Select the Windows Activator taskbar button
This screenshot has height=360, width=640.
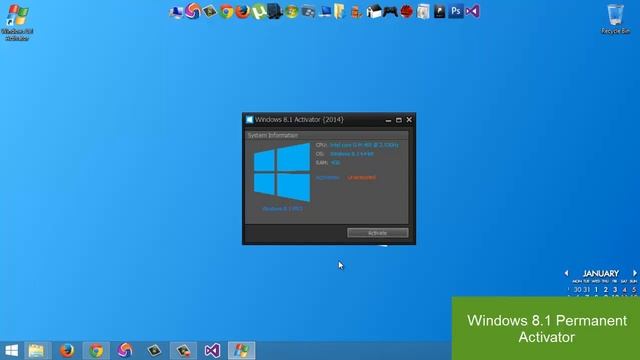[x=241, y=351]
